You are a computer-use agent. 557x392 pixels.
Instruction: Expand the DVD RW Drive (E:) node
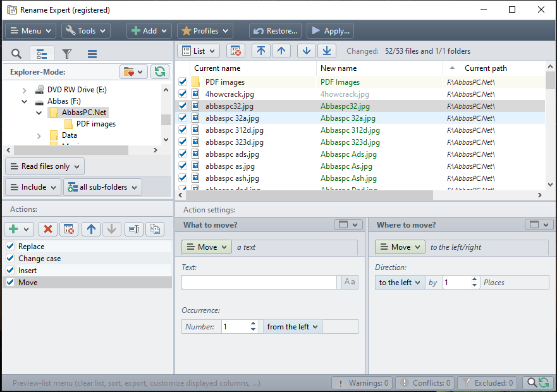(24, 90)
